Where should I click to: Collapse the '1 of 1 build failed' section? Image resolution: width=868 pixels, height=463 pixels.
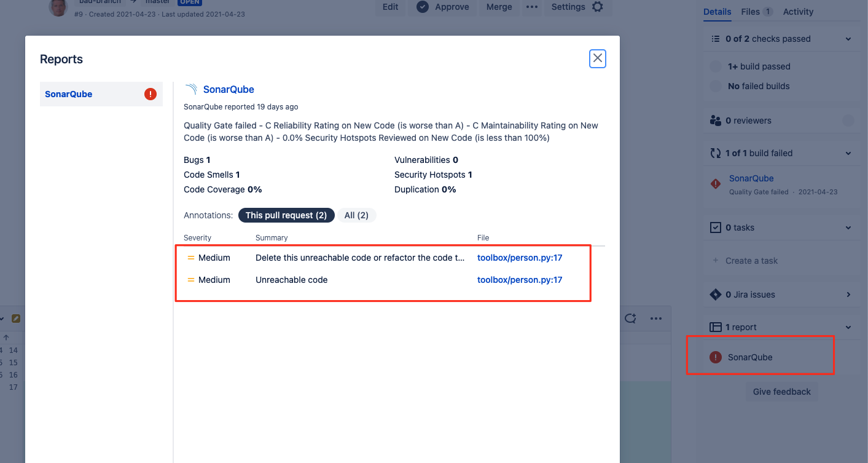[x=848, y=153]
